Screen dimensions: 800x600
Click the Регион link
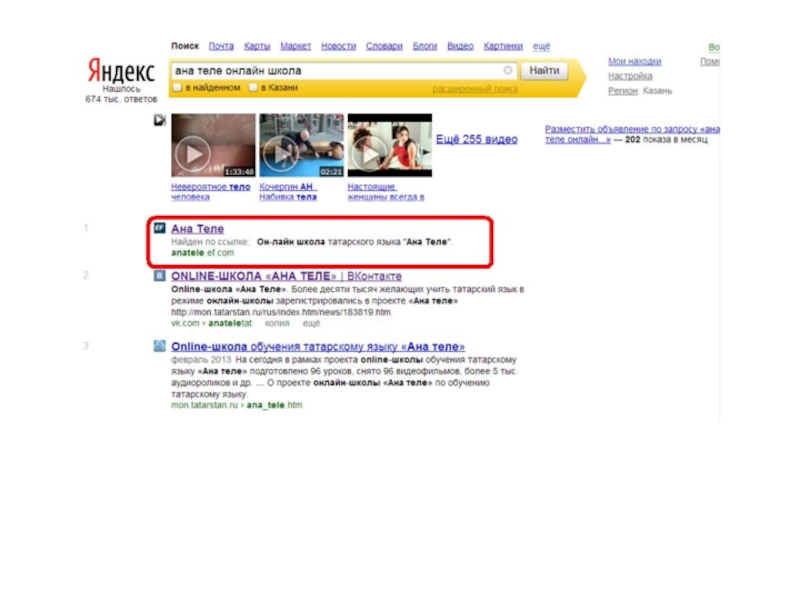tap(622, 91)
